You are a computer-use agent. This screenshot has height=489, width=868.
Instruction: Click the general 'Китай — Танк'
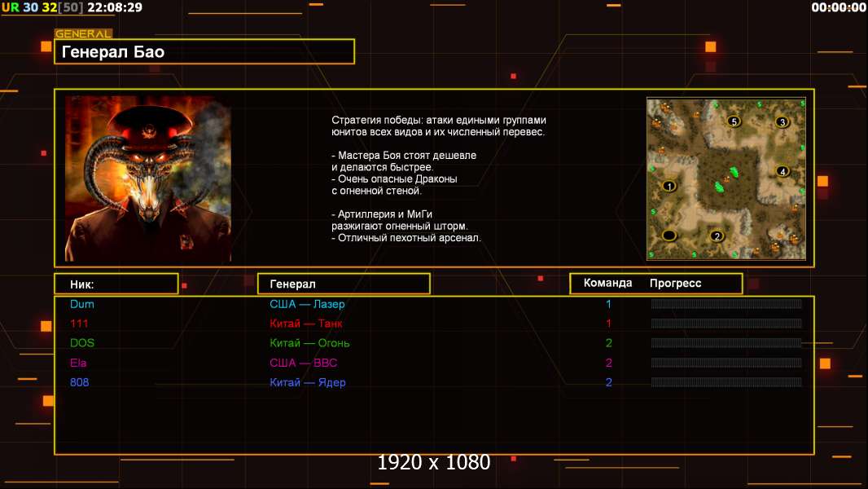click(306, 324)
